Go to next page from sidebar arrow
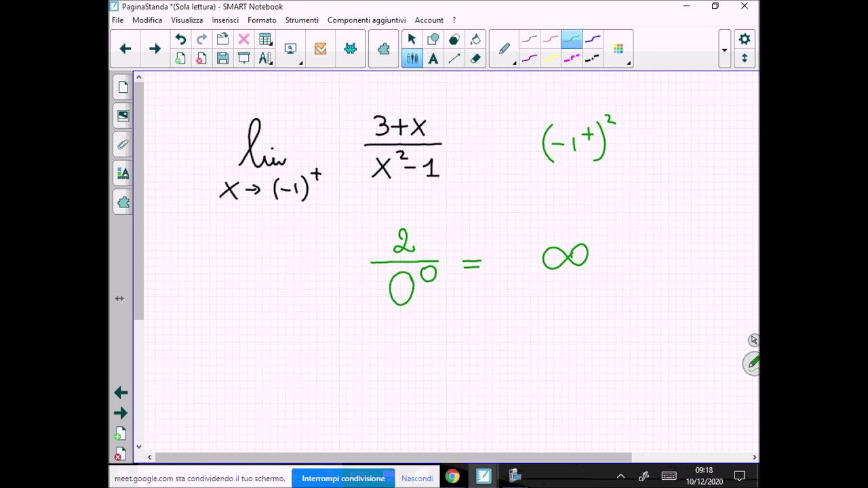This screenshot has width=868, height=488. tap(121, 413)
